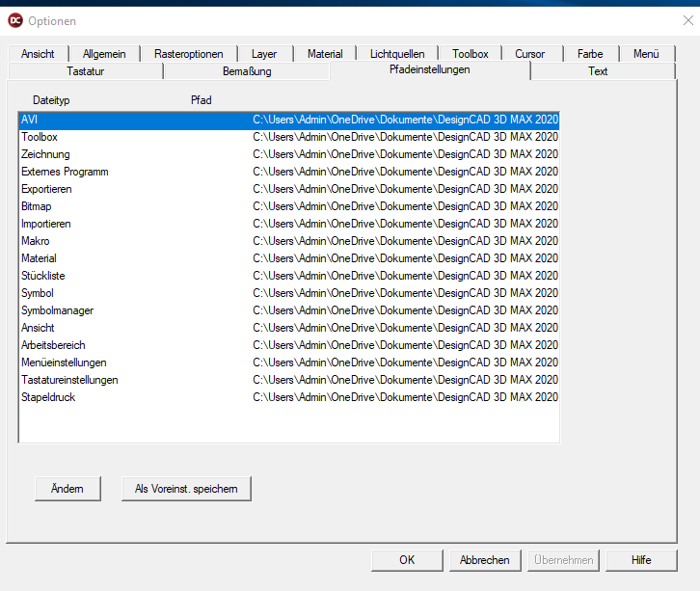Click the Ändern button

(67, 489)
